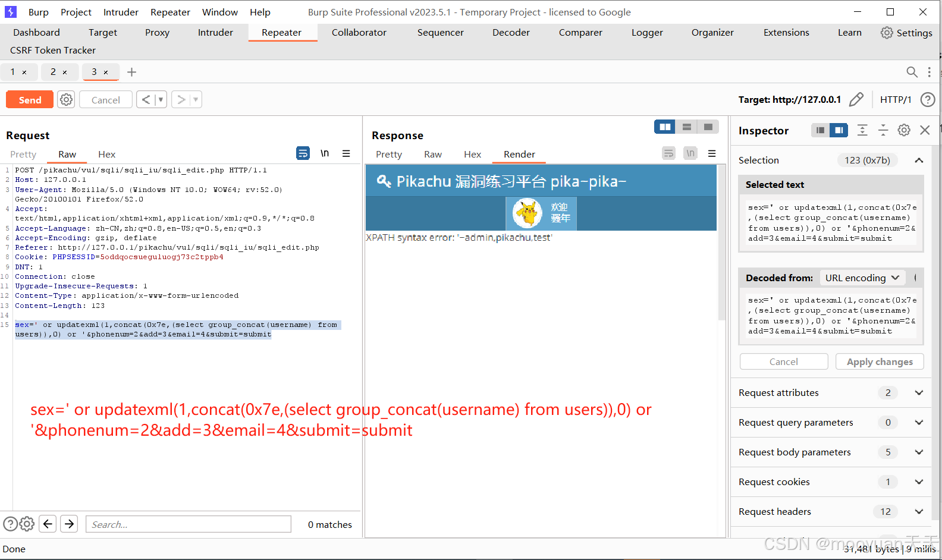Click Cancel in Inspector decoded panel
Screen dimensions: 942x560
[784, 361]
